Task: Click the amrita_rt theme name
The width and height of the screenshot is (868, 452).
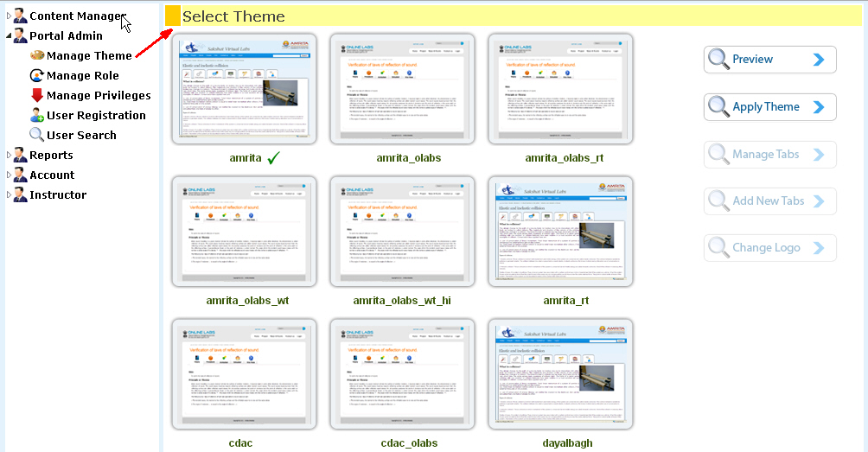Action: [x=565, y=301]
